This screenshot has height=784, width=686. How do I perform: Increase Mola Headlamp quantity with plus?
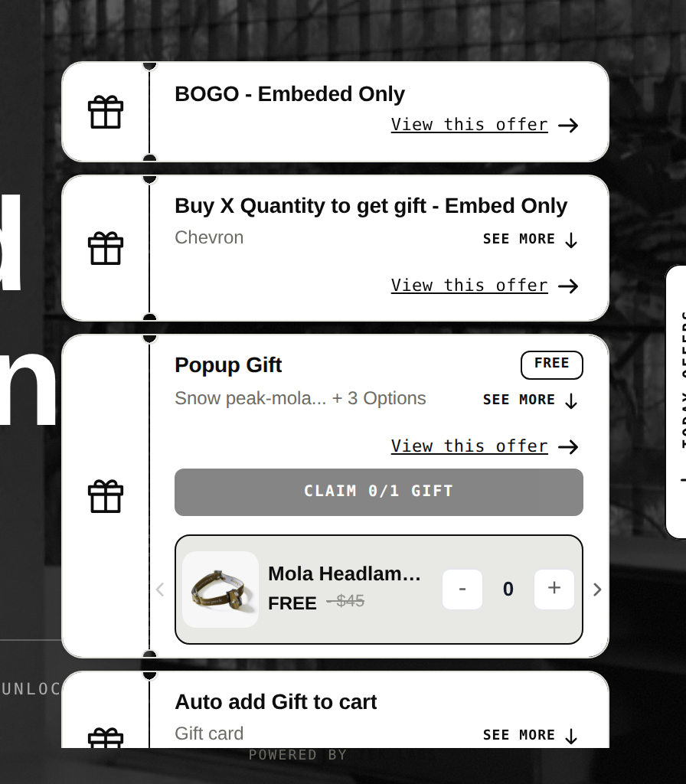pos(554,589)
